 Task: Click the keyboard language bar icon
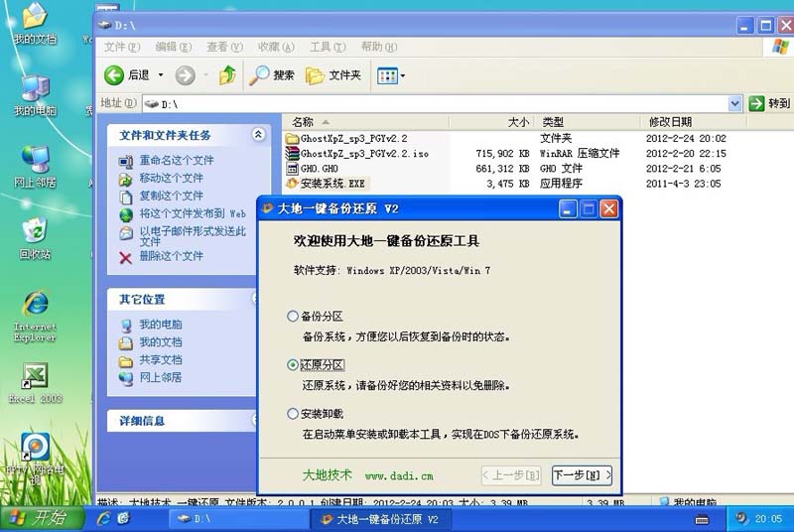pos(702,520)
